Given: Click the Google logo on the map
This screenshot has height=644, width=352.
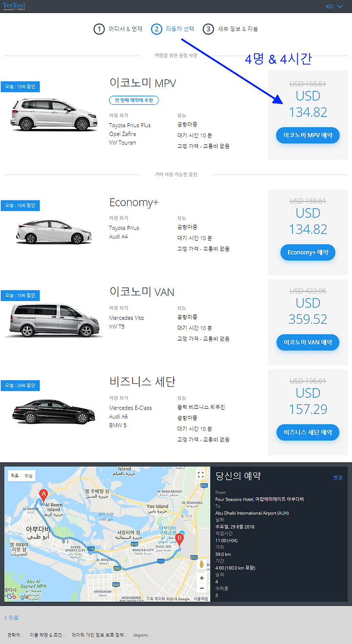Looking at the screenshot, I should (17, 597).
